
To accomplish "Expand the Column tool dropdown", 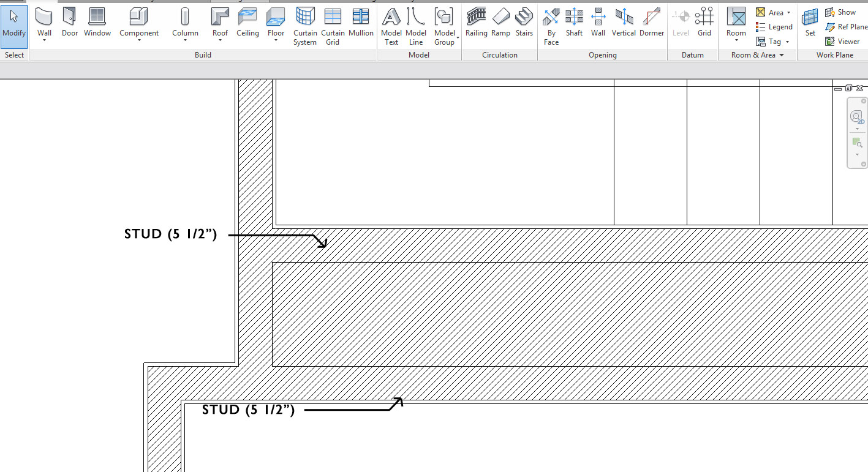I will click(x=185, y=40).
